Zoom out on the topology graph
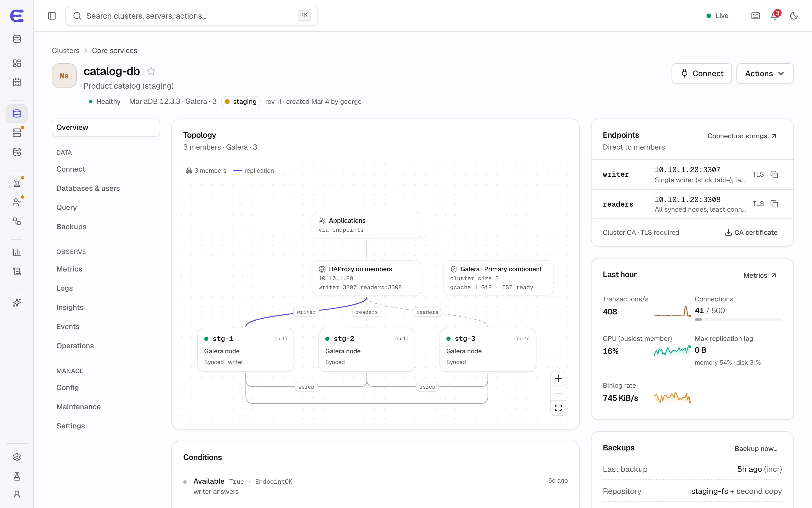Viewport: 812px width, 508px height. click(x=558, y=393)
